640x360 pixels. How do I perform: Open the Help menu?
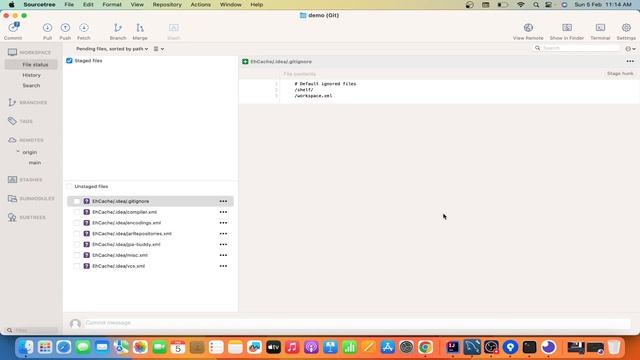(x=256, y=4)
